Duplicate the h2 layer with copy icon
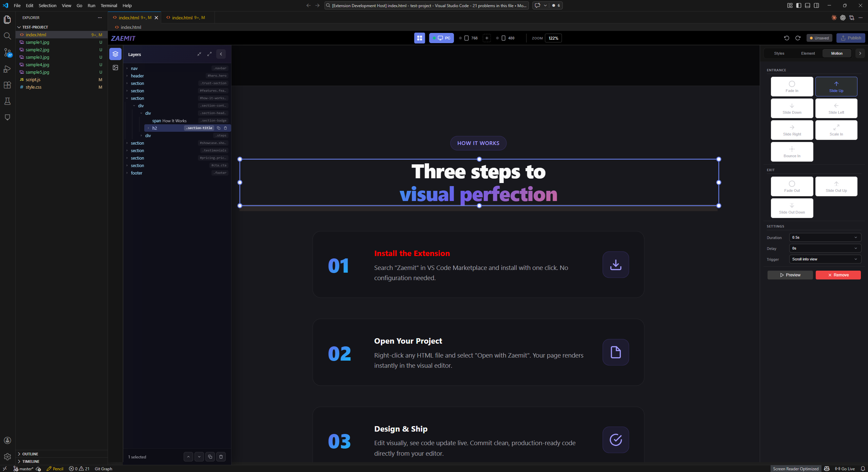868x472 pixels. [x=219, y=128]
